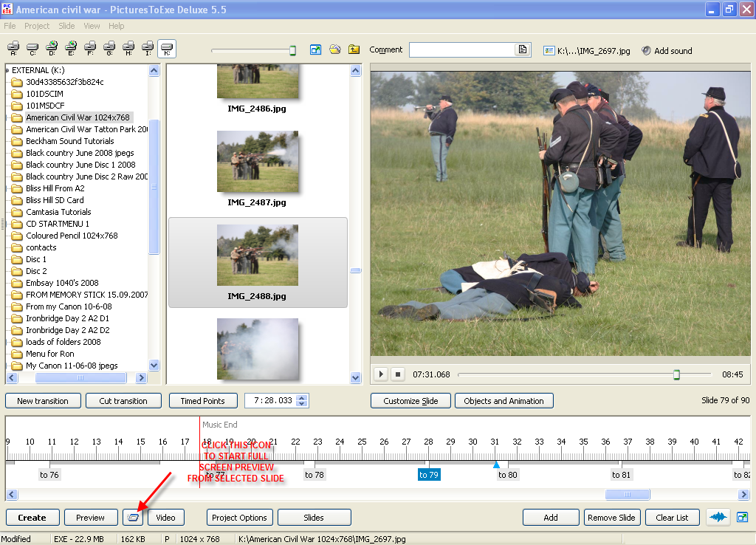The width and height of the screenshot is (756, 545).
Task: Increase the time value with stepper arrows
Action: click(302, 397)
